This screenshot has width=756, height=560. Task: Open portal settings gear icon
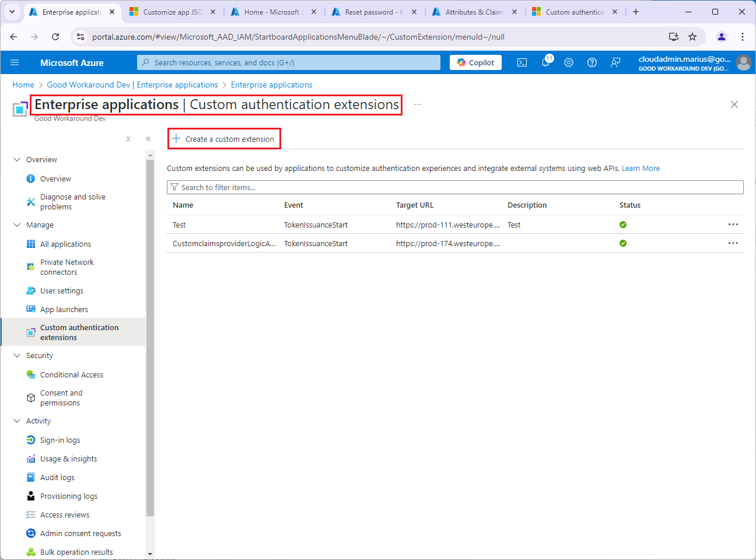click(x=569, y=62)
